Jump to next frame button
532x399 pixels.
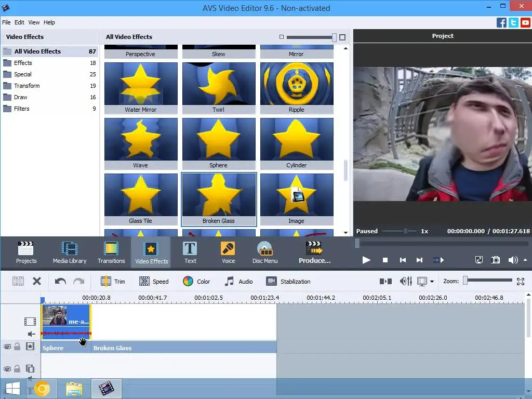(419, 260)
